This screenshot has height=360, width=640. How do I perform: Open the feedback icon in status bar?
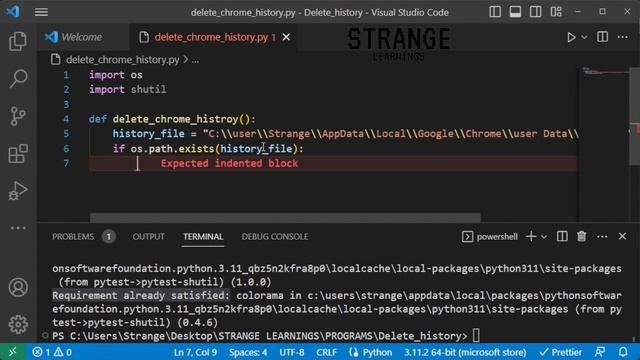[600, 352]
